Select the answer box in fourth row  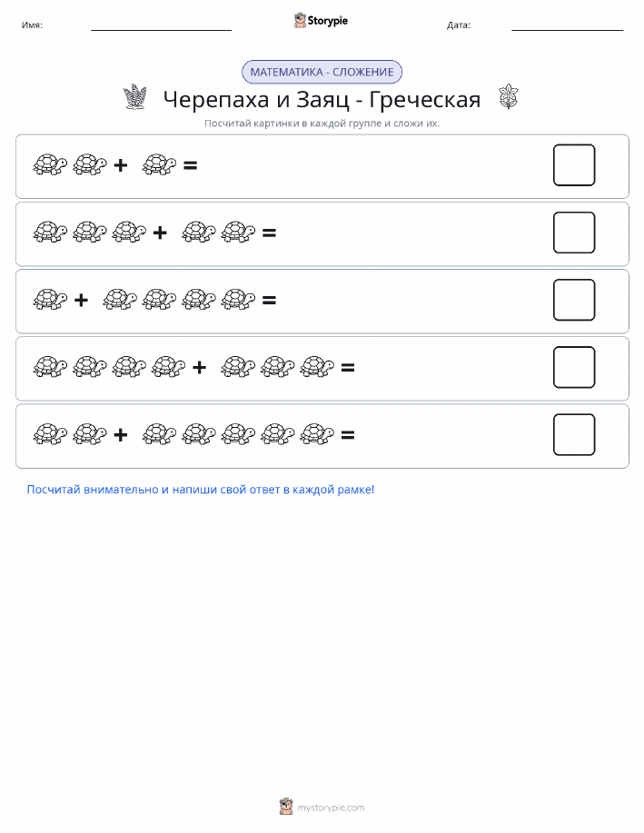574,367
